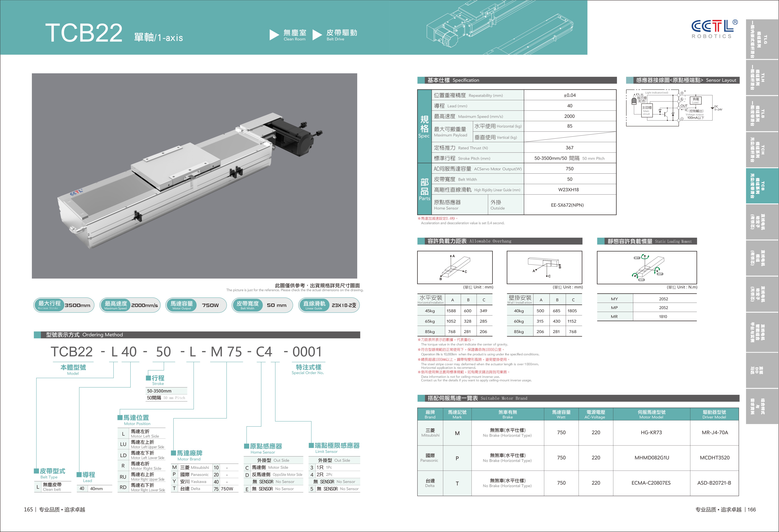Open the TLG side tab
This screenshot has width=779, height=532.
pyautogui.click(x=762, y=39)
